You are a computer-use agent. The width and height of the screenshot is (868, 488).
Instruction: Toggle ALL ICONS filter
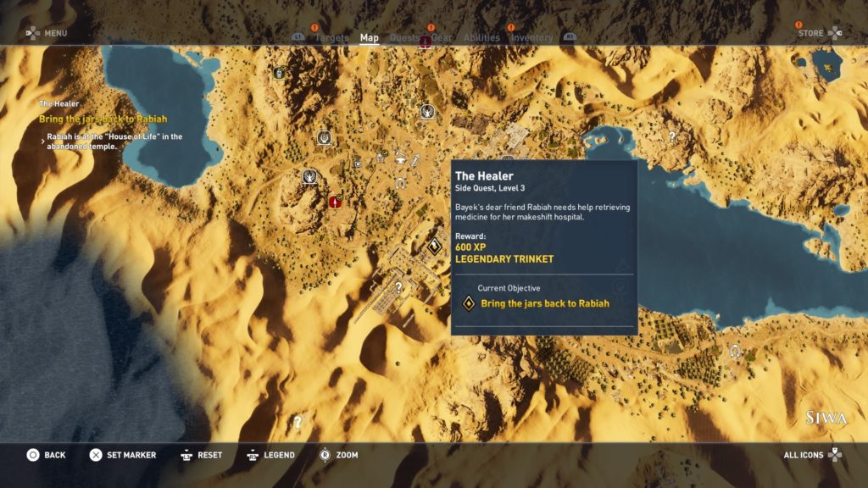804,455
